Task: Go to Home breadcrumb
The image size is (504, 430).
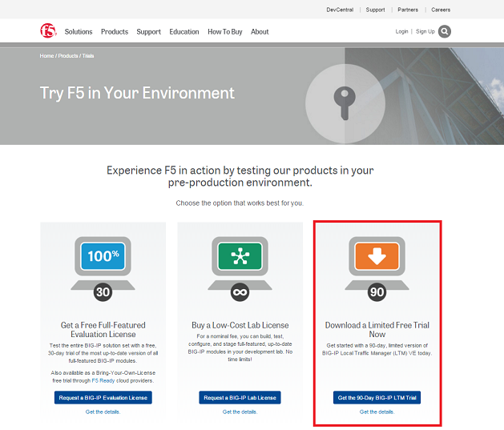Action: [46, 56]
